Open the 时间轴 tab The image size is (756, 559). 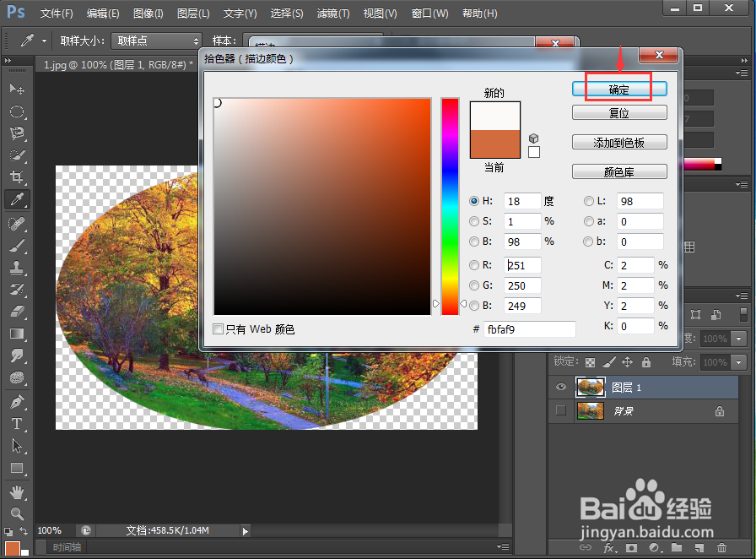coord(67,547)
